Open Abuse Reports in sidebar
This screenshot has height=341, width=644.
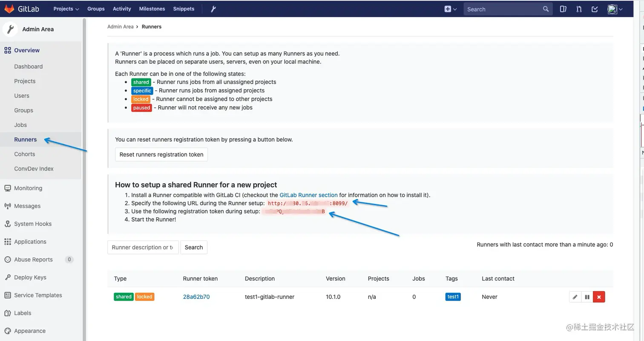[x=34, y=260]
